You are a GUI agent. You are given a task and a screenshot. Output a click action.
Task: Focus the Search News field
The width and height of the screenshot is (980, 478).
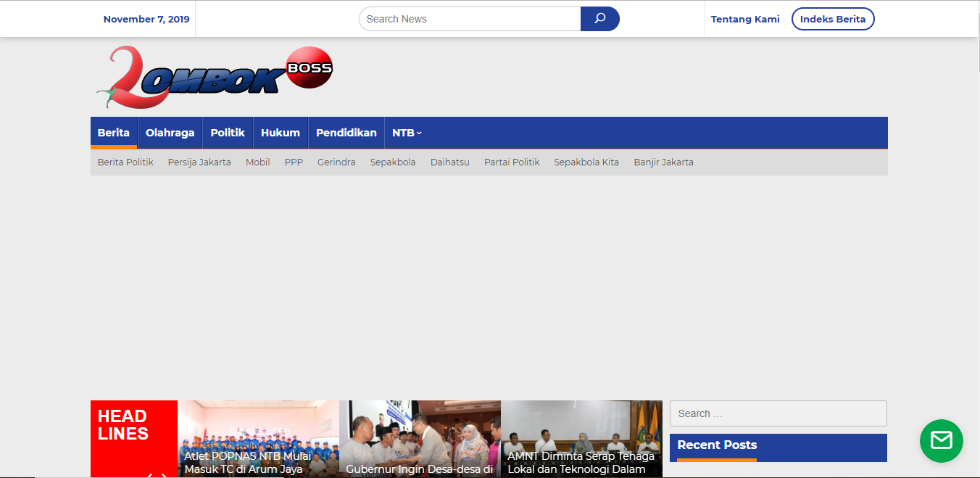coord(470,19)
